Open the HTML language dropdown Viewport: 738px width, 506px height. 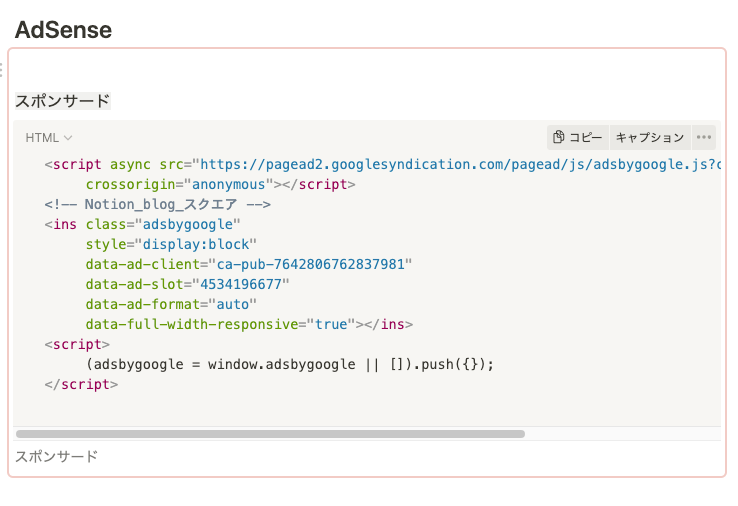click(x=48, y=138)
